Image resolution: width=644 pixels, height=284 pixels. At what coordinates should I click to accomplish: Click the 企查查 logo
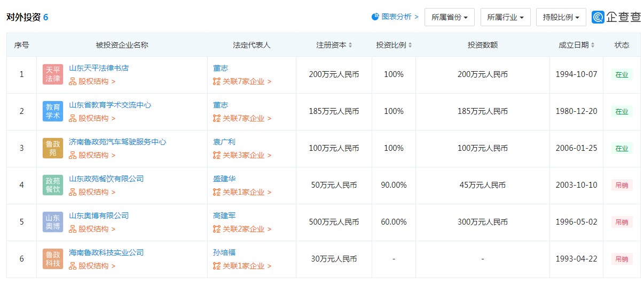[616, 17]
